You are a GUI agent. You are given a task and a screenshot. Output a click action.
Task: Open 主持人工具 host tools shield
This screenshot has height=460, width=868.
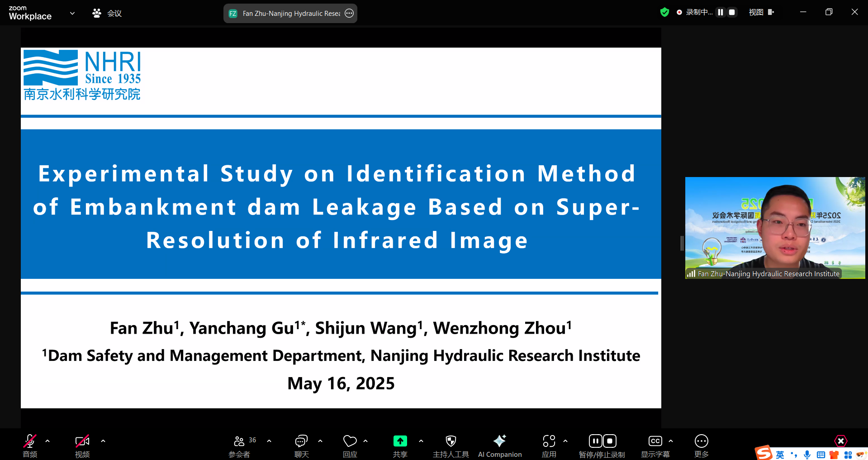pos(451,441)
